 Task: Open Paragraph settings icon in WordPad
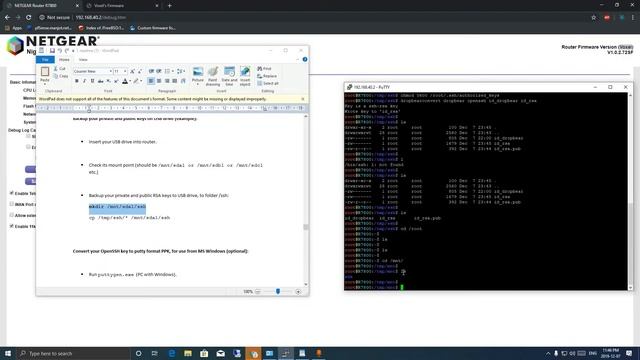coord(183,81)
